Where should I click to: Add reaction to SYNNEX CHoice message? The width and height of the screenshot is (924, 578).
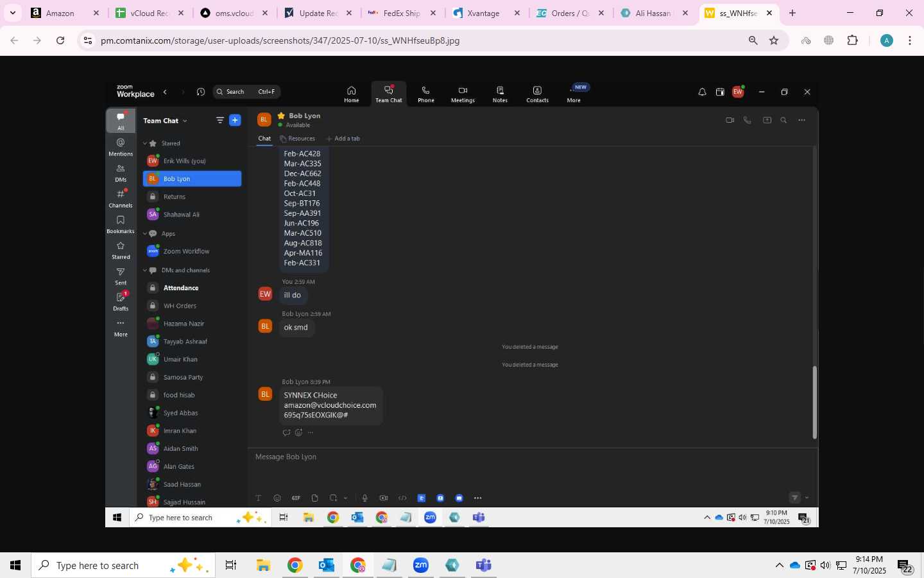[x=298, y=433]
